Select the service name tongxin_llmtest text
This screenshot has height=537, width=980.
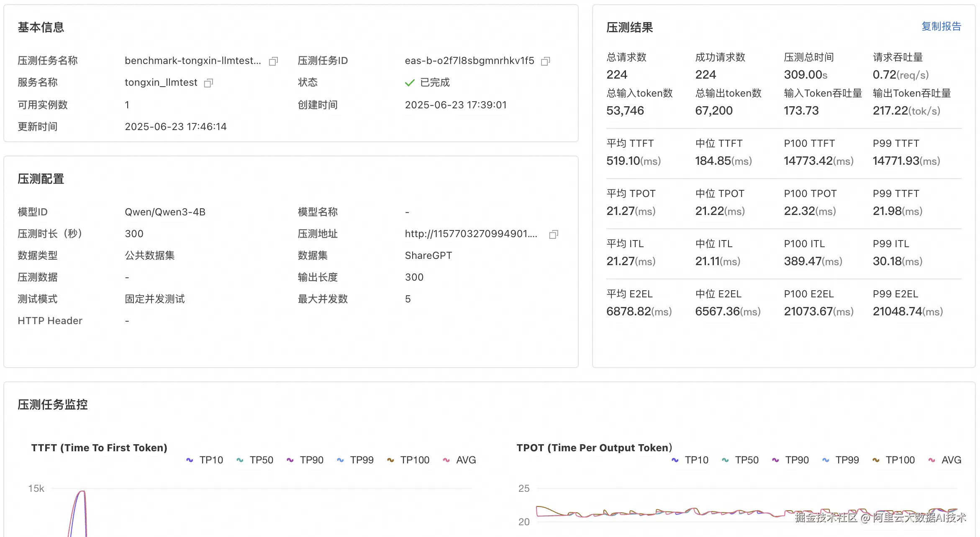pyautogui.click(x=161, y=82)
